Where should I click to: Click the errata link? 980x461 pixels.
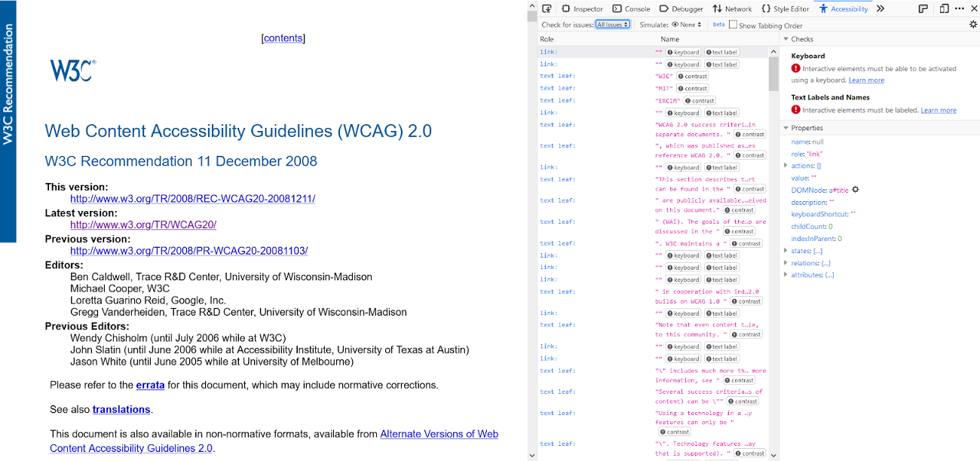click(150, 385)
